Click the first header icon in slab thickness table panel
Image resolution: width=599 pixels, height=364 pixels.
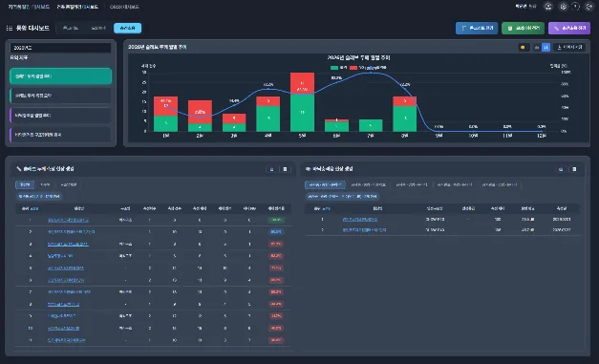[x=272, y=169]
